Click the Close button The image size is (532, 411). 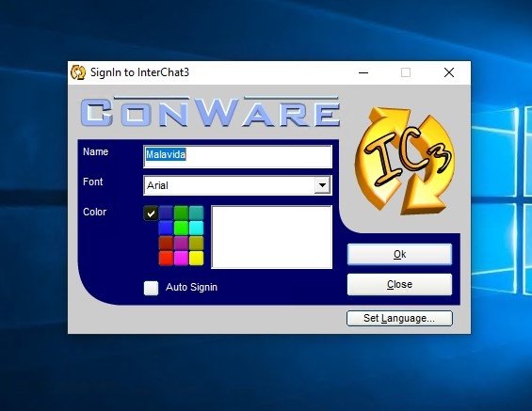pos(399,284)
